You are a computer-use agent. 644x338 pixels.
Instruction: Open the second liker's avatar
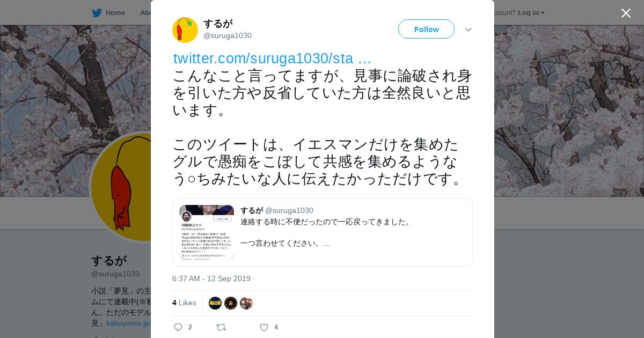231,303
